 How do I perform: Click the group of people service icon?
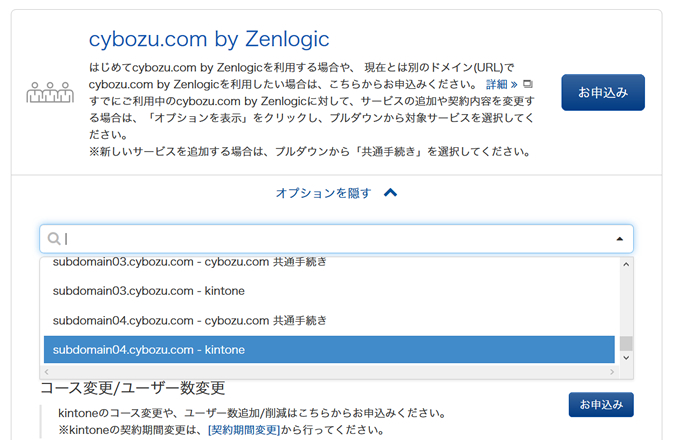pyautogui.click(x=49, y=93)
